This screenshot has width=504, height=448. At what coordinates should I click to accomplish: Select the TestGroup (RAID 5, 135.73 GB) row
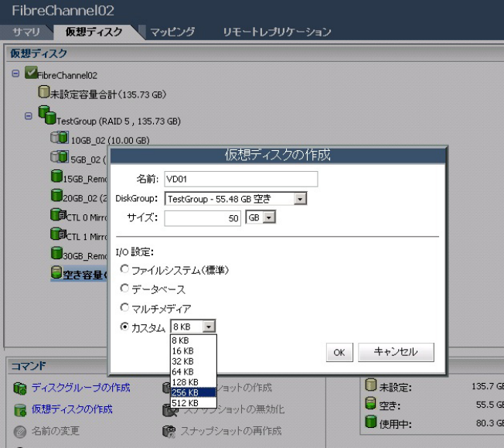coord(118,121)
